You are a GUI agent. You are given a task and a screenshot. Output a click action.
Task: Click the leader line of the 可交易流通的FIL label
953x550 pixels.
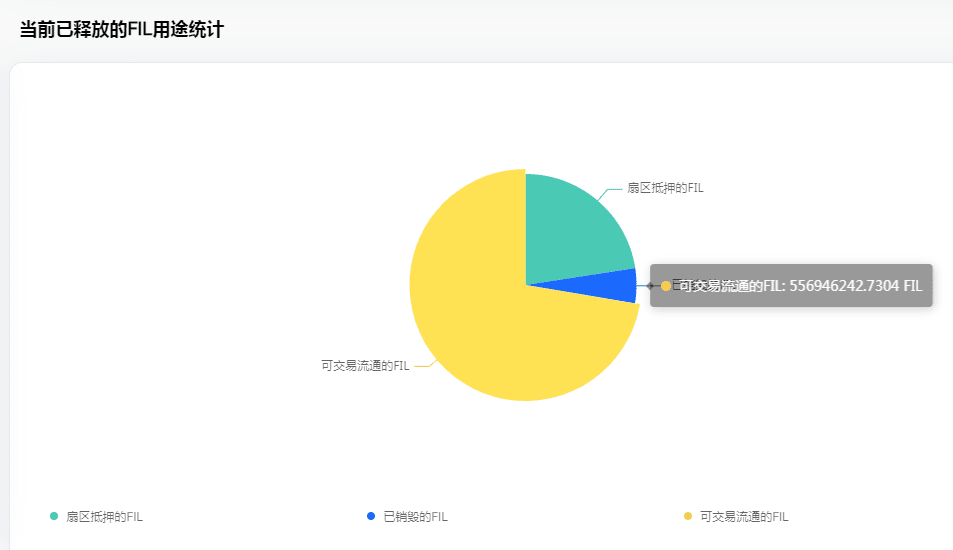(x=423, y=366)
